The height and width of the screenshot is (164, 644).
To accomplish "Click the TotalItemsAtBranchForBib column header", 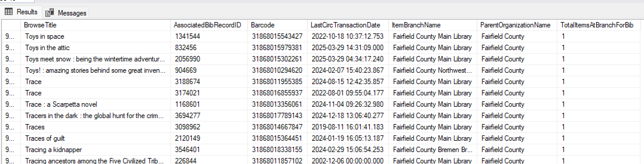I will 599,25.
